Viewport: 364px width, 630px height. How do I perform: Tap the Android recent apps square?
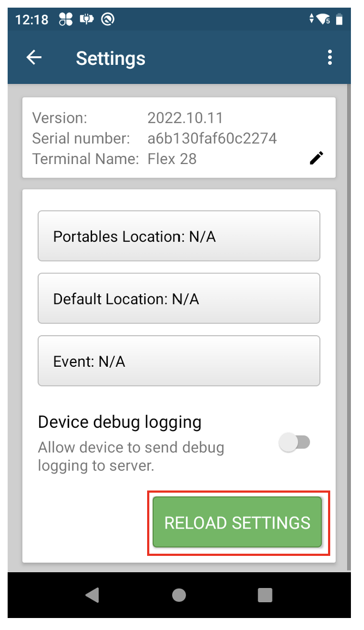(265, 595)
